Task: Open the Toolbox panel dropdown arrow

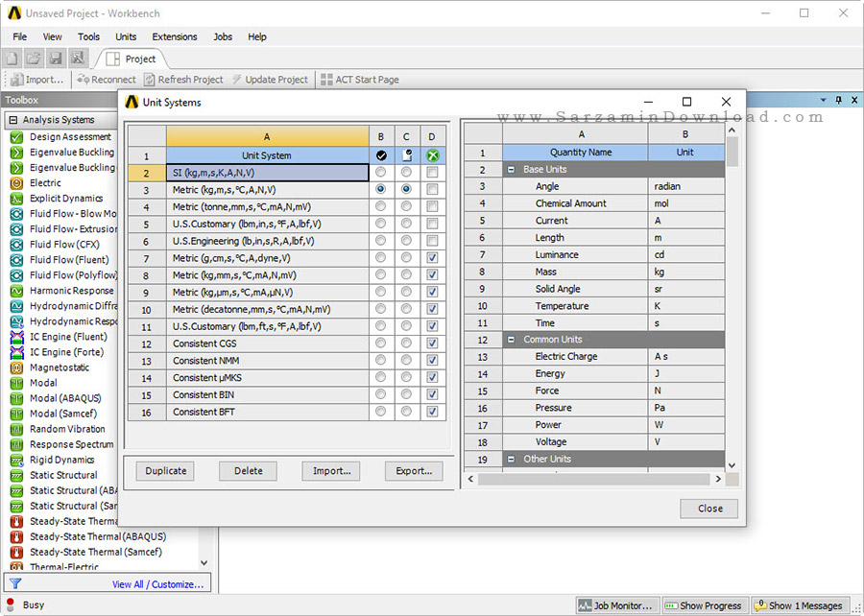Action: pyautogui.click(x=824, y=100)
